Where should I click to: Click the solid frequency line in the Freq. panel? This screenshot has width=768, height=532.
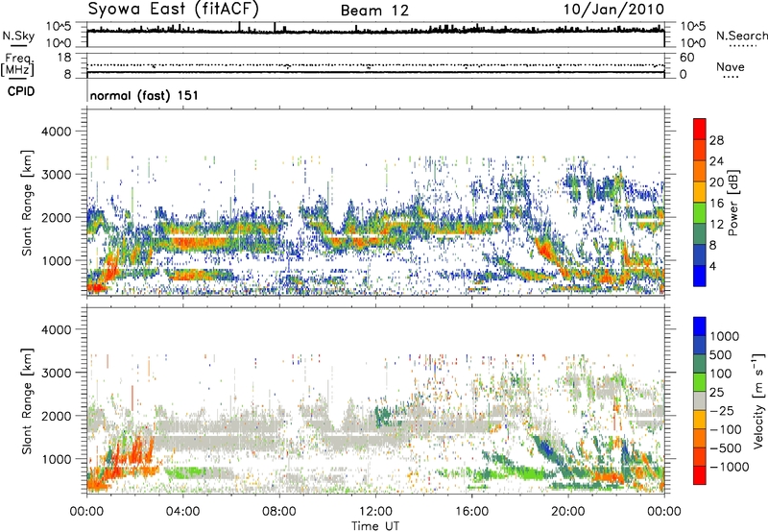point(375,72)
